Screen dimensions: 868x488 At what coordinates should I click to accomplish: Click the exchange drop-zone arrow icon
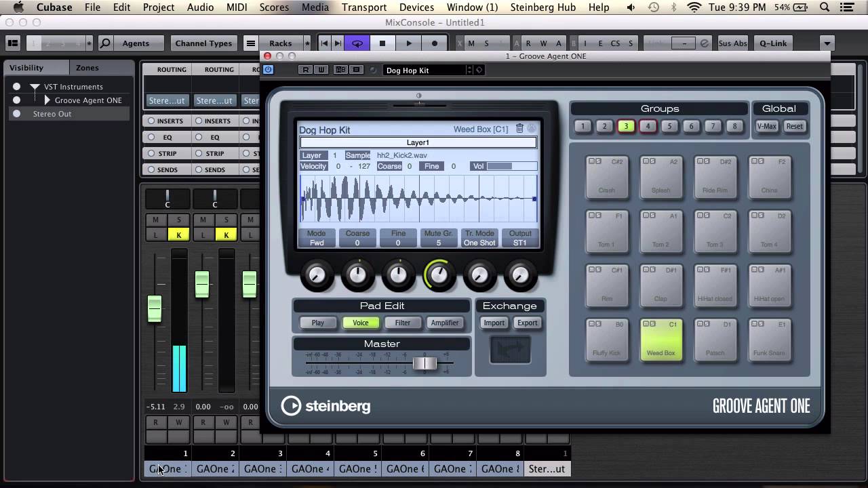pos(510,350)
